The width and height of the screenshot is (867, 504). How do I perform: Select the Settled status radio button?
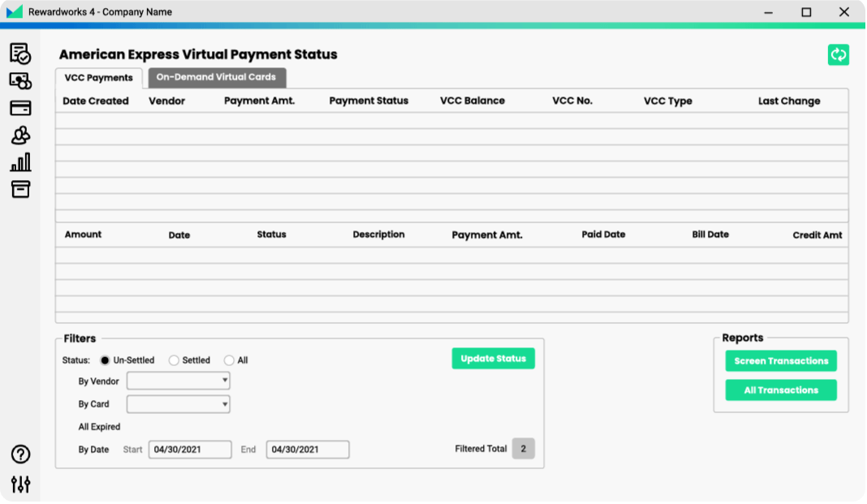click(x=174, y=360)
